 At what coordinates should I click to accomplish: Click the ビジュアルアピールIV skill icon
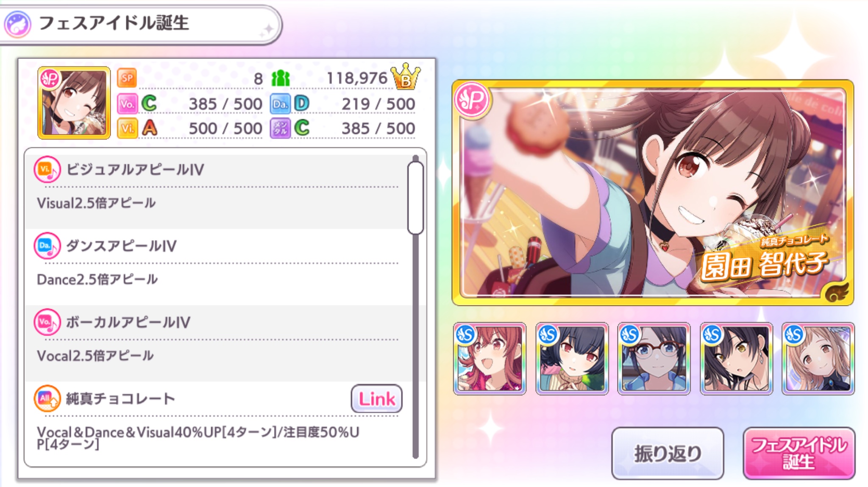(x=47, y=169)
